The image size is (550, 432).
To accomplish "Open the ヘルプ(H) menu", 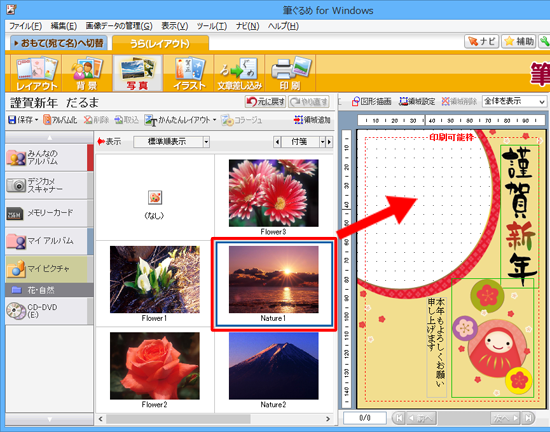I will (x=283, y=26).
